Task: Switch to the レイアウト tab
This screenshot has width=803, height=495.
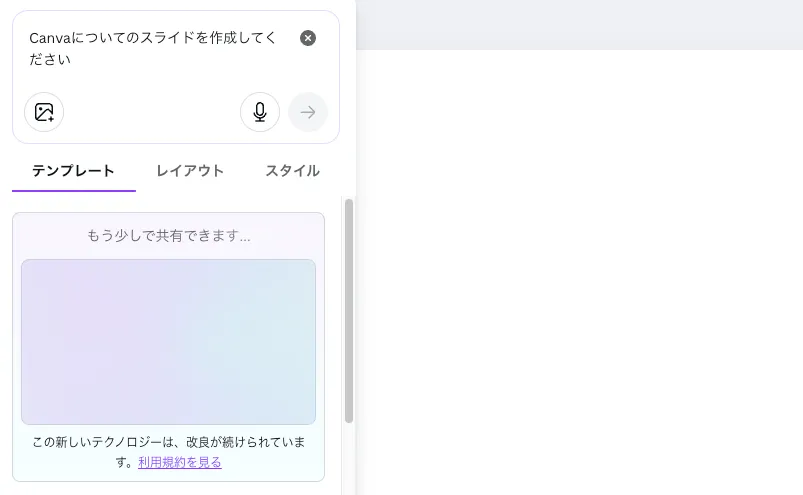Action: coord(190,171)
